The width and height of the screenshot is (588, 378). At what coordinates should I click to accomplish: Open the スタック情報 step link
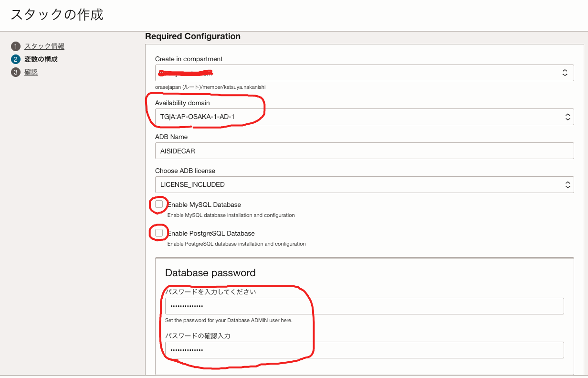click(x=44, y=46)
